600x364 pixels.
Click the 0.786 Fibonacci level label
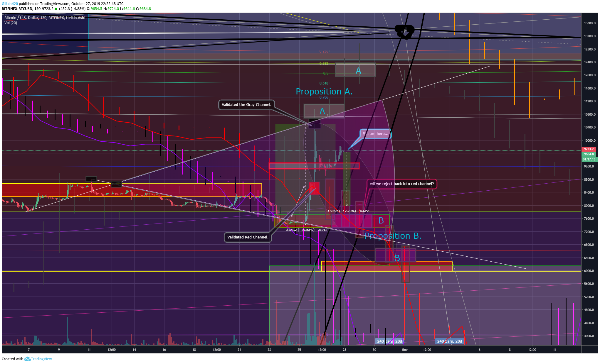[x=324, y=97]
